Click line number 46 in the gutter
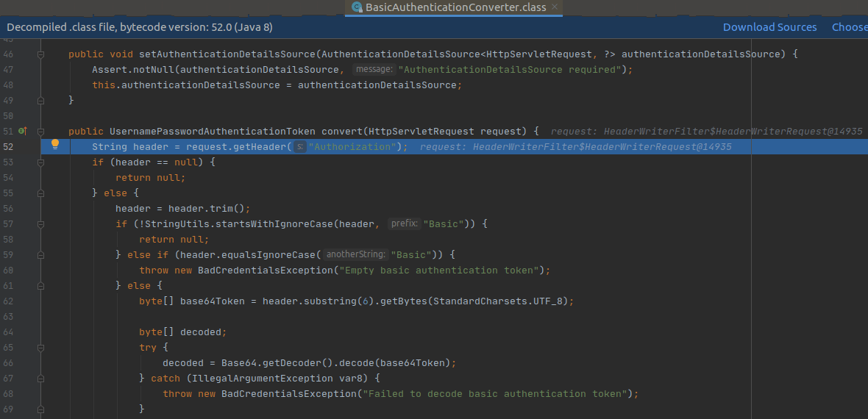 pyautogui.click(x=8, y=54)
